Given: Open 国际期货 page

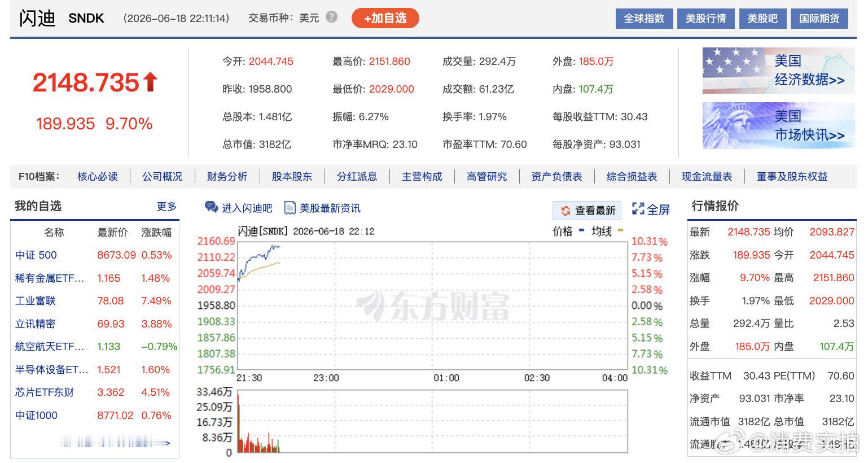Looking at the screenshot, I should [819, 19].
